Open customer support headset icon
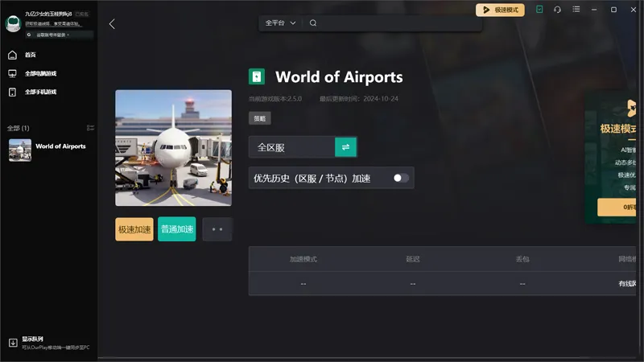 (557, 9)
